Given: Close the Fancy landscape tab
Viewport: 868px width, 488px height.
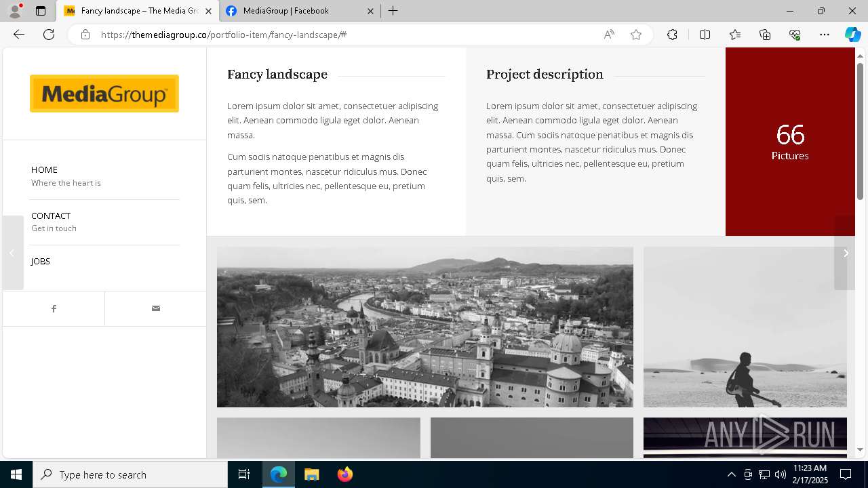Looking at the screenshot, I should pyautogui.click(x=208, y=11).
